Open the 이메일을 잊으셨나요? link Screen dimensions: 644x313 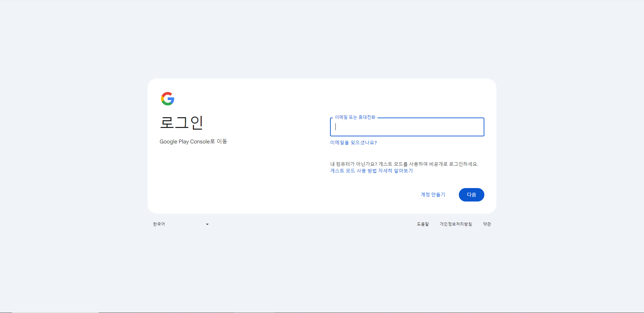click(353, 142)
